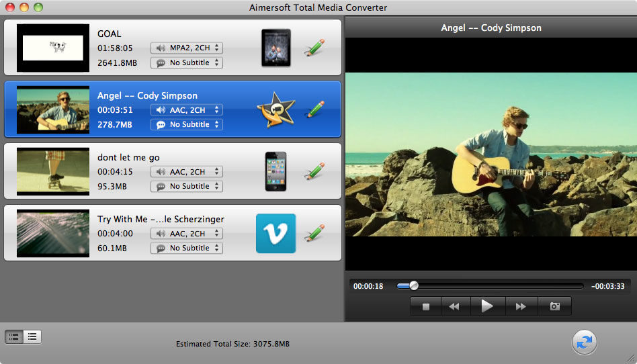This screenshot has height=364, width=637.
Task: Edit the Try With Me video
Action: pyautogui.click(x=315, y=233)
